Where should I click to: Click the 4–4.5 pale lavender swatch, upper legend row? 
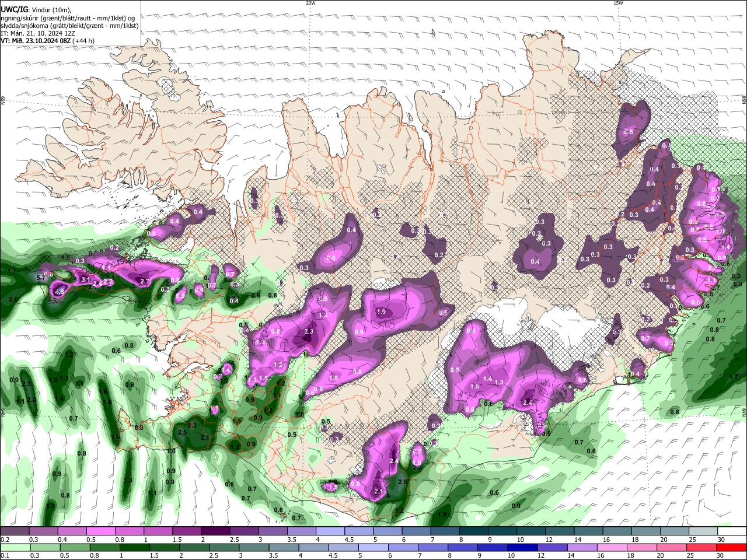330,531
